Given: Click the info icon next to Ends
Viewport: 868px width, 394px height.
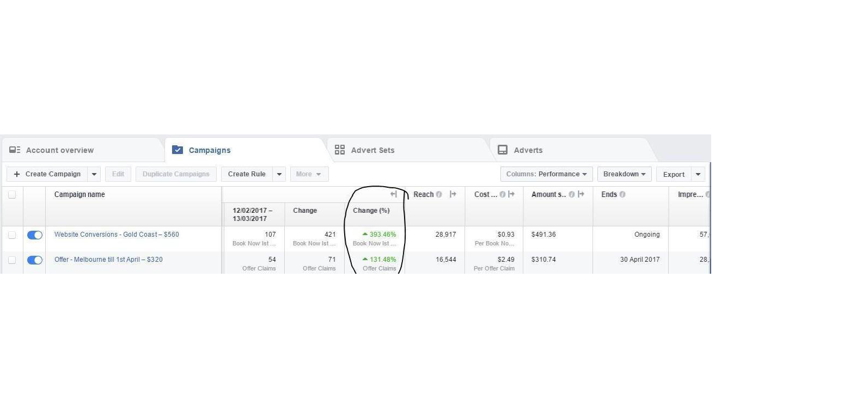Looking at the screenshot, I should (622, 195).
